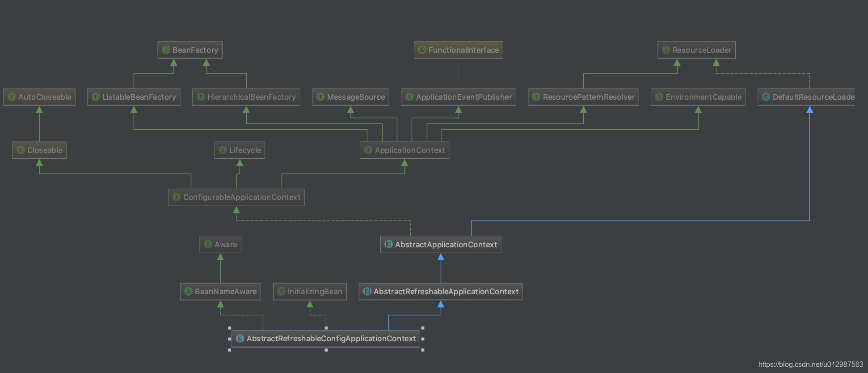Viewport: 868px width, 373px height.
Task: Click the icon on AbstractRefreshableConfigApplicationContext
Action: coord(240,338)
